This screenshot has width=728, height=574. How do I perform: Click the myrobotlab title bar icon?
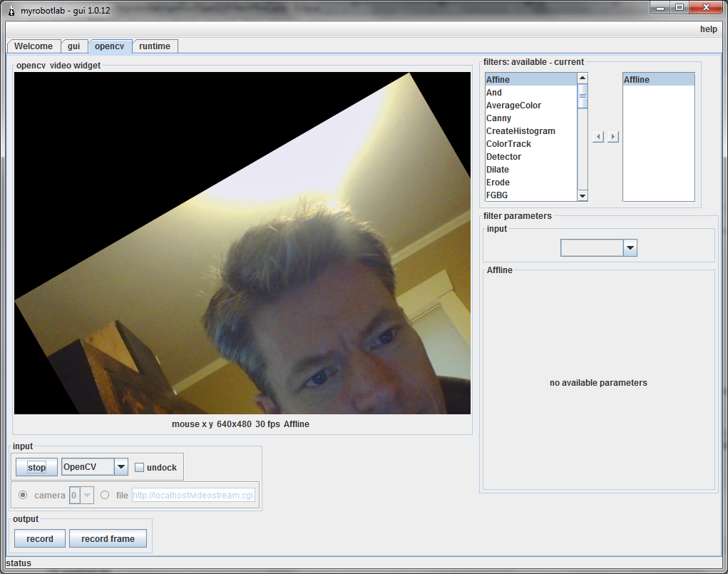click(11, 11)
